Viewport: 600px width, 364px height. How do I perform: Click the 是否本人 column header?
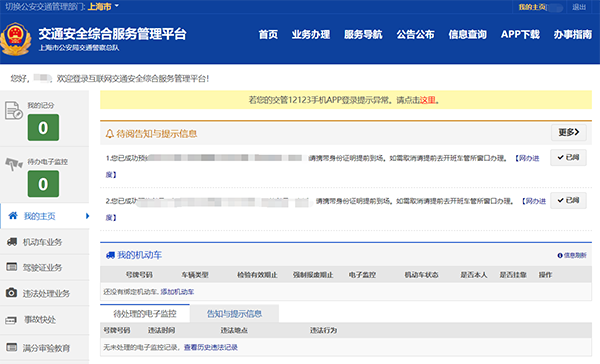(x=474, y=274)
